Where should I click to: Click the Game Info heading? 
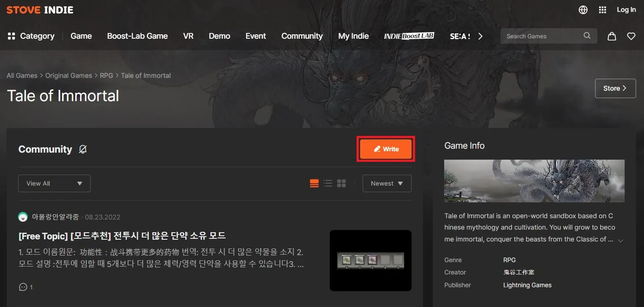click(464, 146)
